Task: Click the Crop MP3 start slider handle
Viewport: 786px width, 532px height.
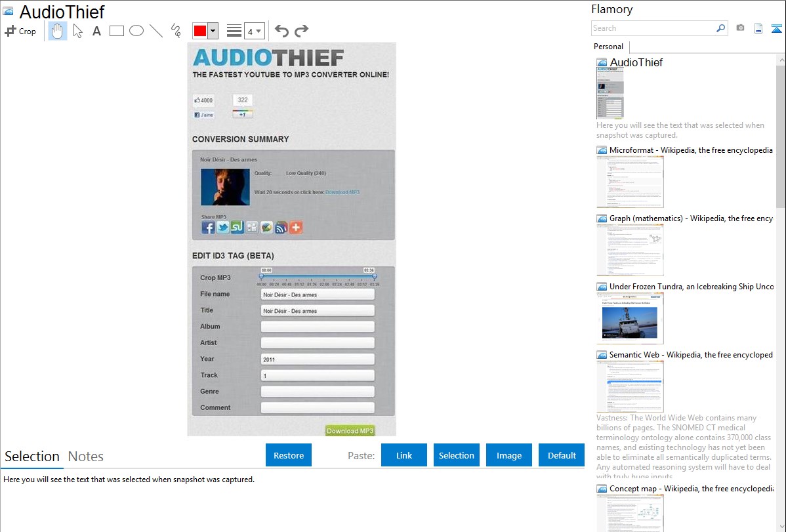Action: [261, 276]
